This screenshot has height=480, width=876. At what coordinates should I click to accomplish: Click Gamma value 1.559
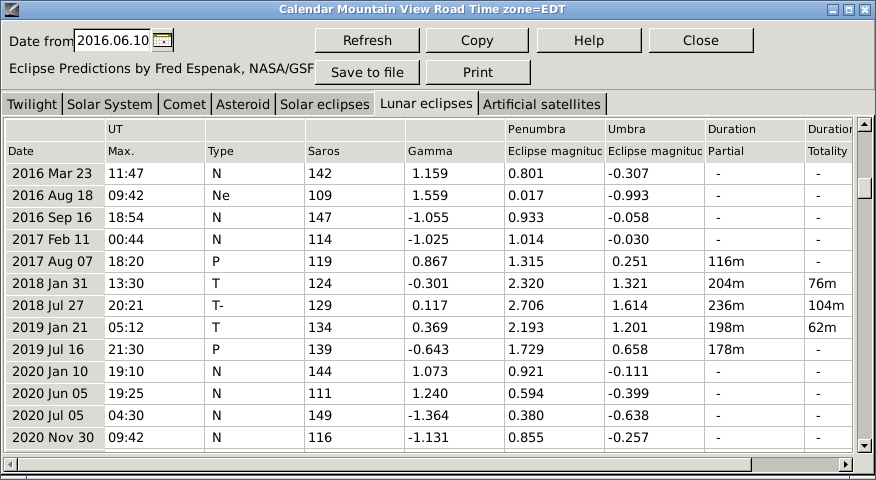[455, 196]
